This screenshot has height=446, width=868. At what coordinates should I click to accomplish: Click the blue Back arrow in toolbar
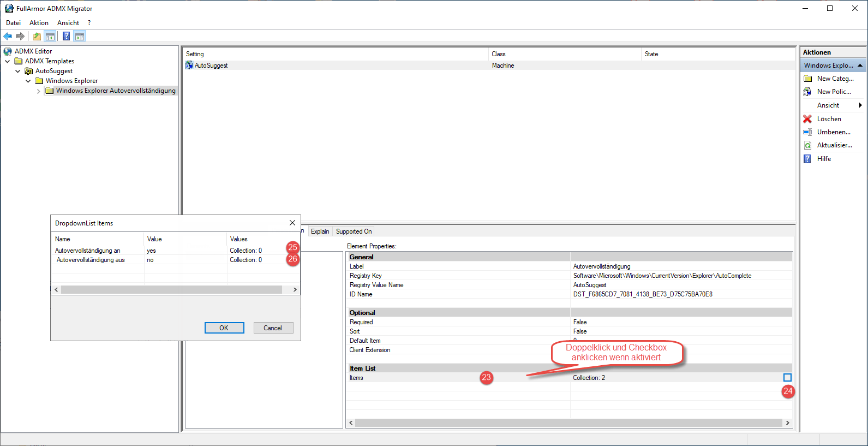point(8,37)
